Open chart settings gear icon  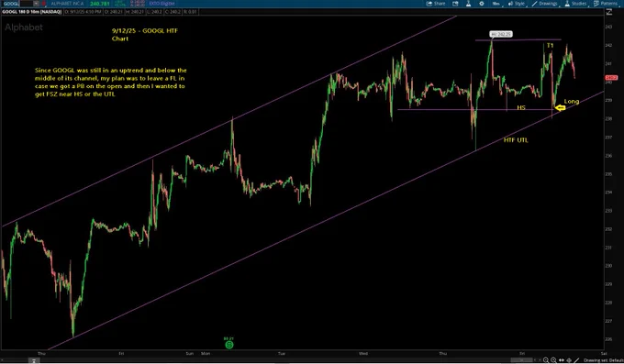[482, 4]
